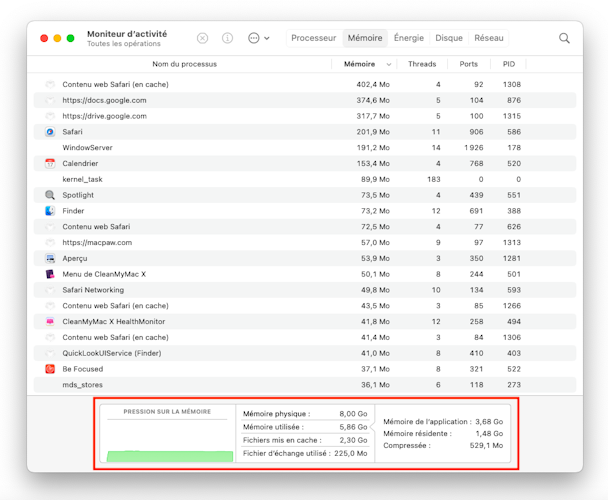This screenshot has width=608, height=500.
Task: Click the green memory pressure graph
Action: click(x=170, y=456)
